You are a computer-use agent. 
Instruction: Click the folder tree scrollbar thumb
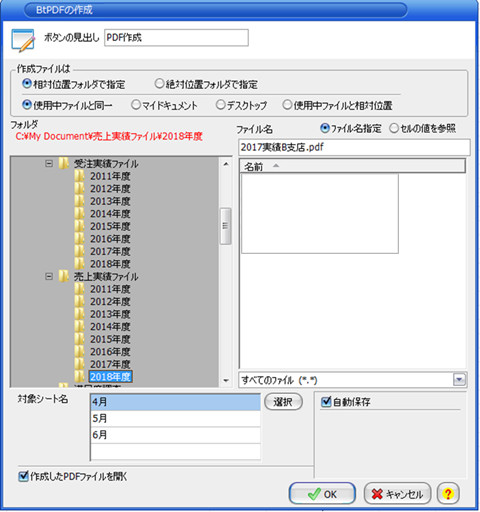click(226, 226)
